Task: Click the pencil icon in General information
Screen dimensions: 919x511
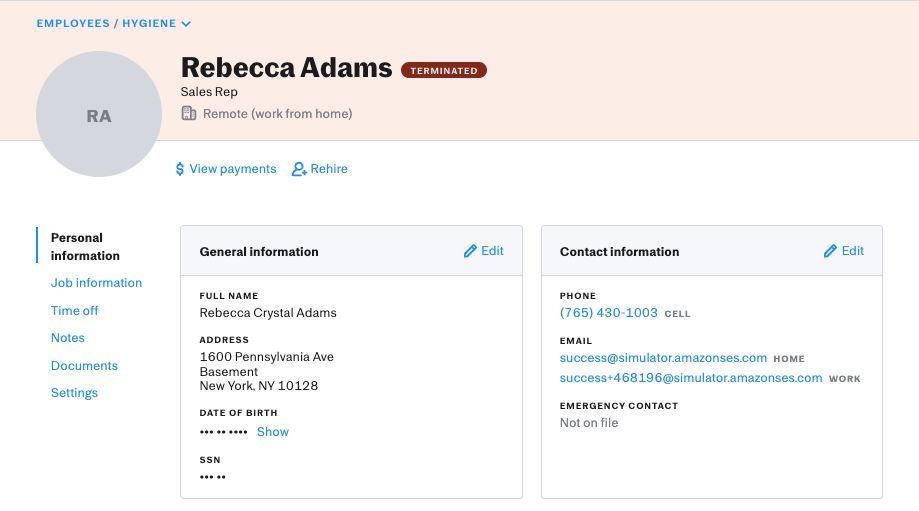Action: pos(470,251)
